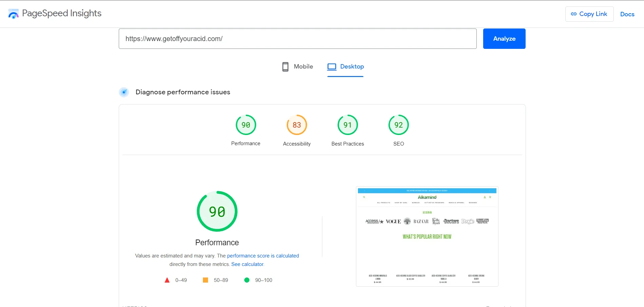The width and height of the screenshot is (644, 307).
Task: Click the SEO label
Action: click(x=398, y=144)
